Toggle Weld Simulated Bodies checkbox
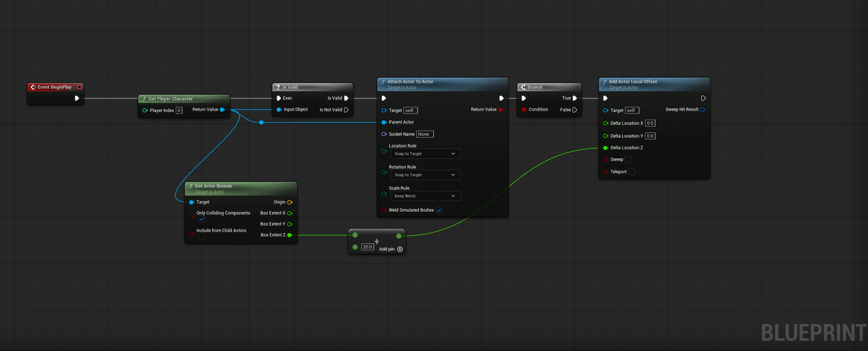868x351 pixels. click(x=439, y=210)
